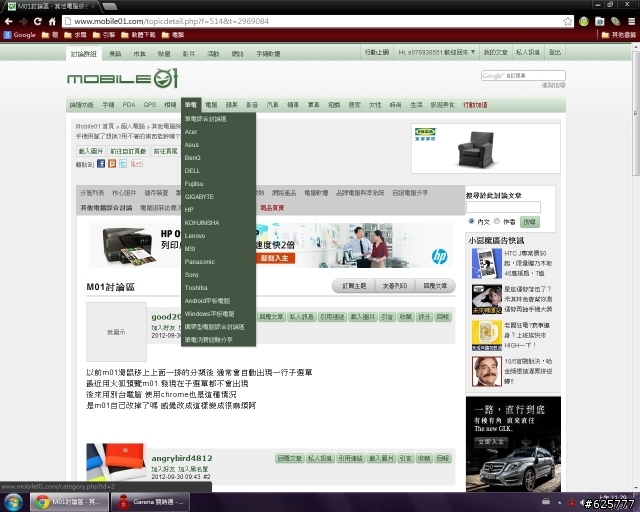Screen dimensions: 640x512
Task: Click 登出 in the top bar
Action: coord(555,52)
